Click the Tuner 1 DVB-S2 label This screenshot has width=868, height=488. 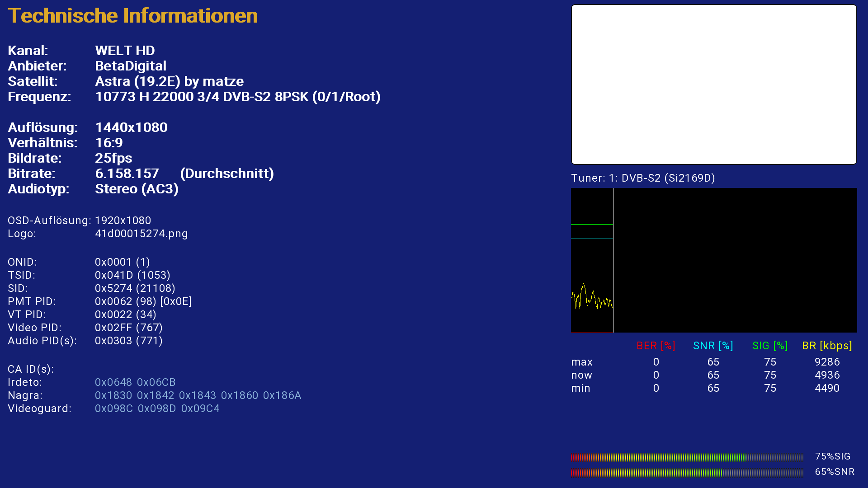point(643,178)
